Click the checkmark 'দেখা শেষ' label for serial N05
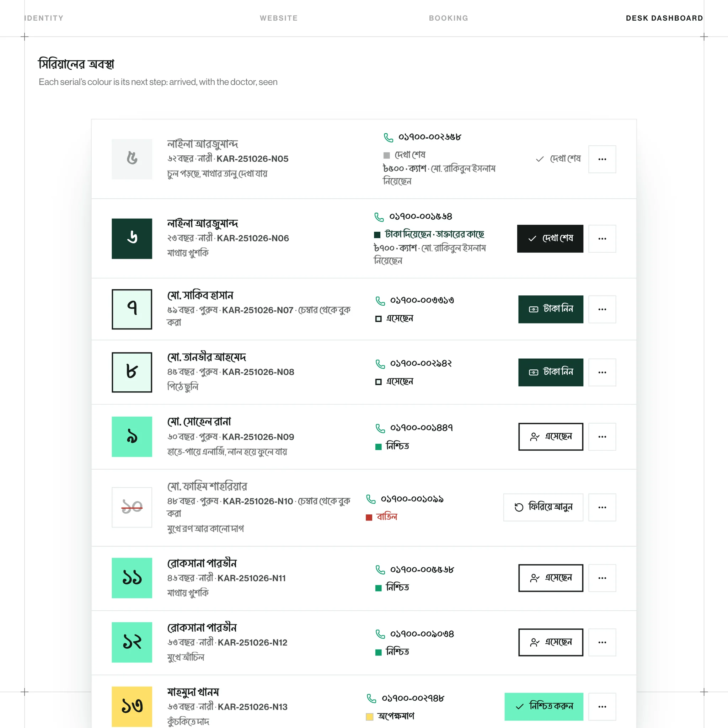 pos(558,159)
